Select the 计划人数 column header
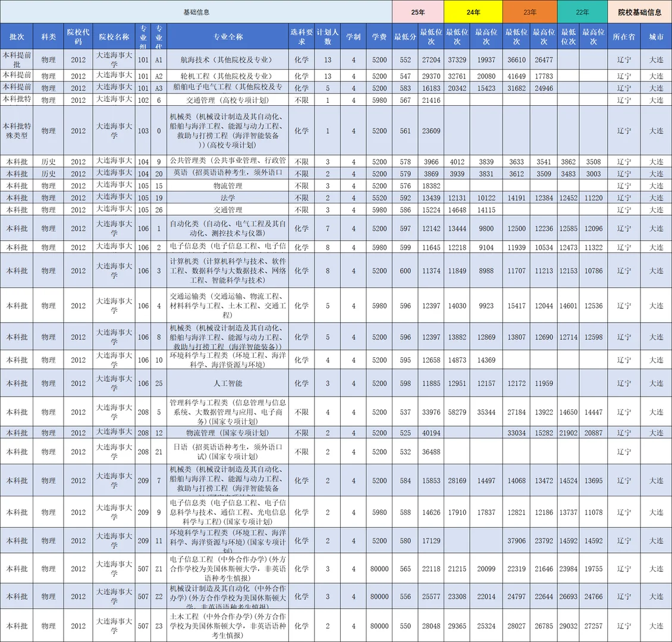 pos(328,36)
